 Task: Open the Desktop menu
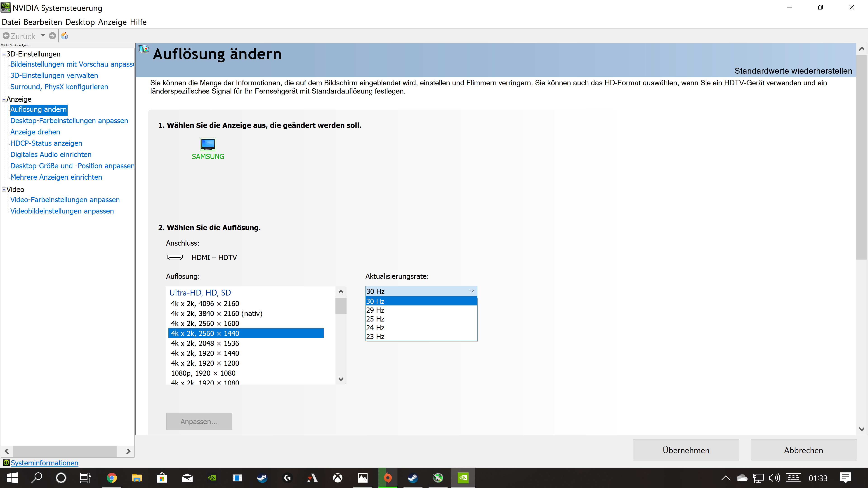tap(80, 22)
